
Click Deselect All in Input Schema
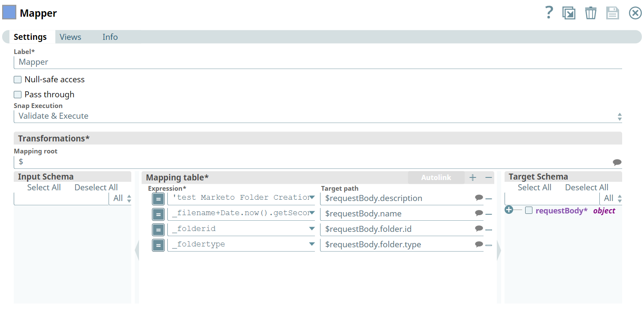click(x=96, y=187)
